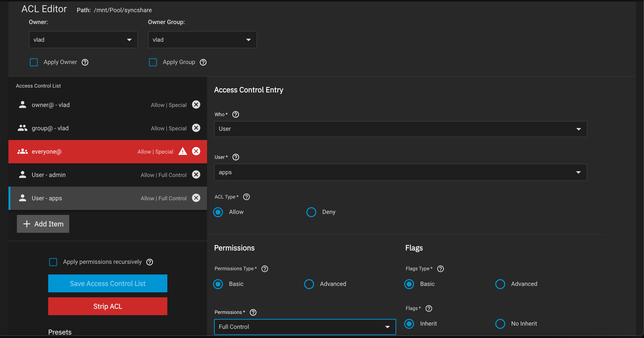Viewport: 644px width, 338px height.
Task: Open help for Flags Type
Action: [x=440, y=269]
